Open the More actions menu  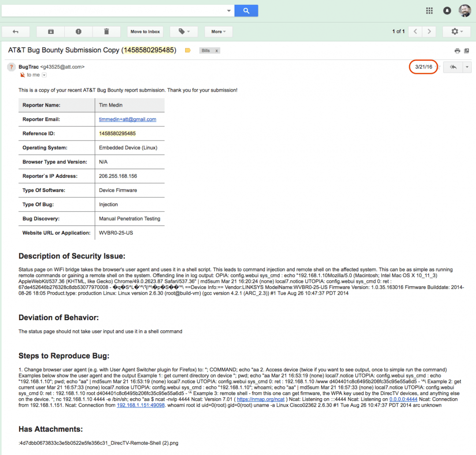coord(219,32)
